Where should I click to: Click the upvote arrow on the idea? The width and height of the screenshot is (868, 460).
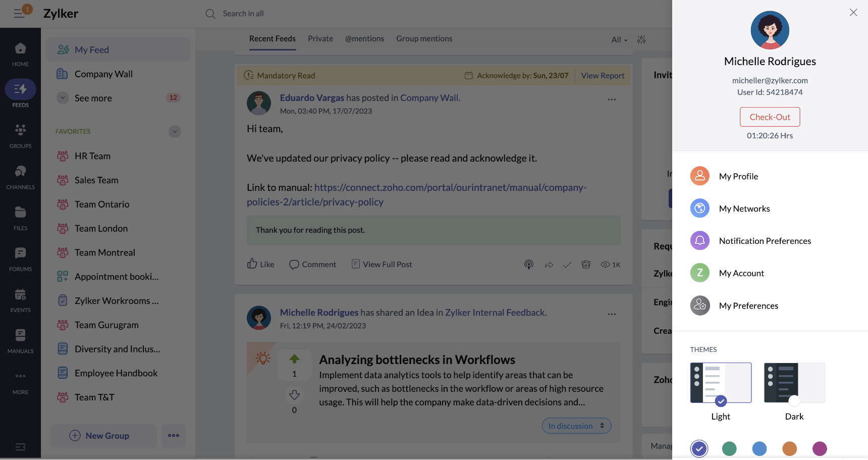pos(294,359)
